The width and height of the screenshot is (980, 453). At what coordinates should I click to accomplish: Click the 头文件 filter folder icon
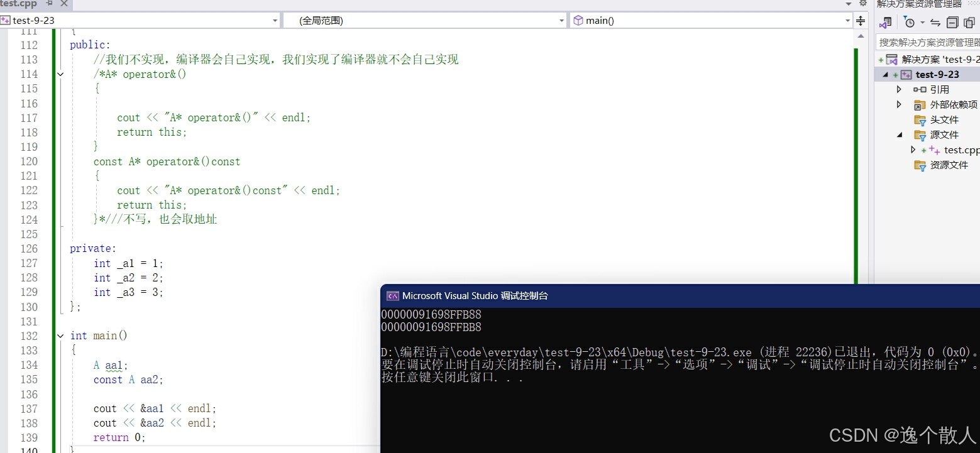920,119
